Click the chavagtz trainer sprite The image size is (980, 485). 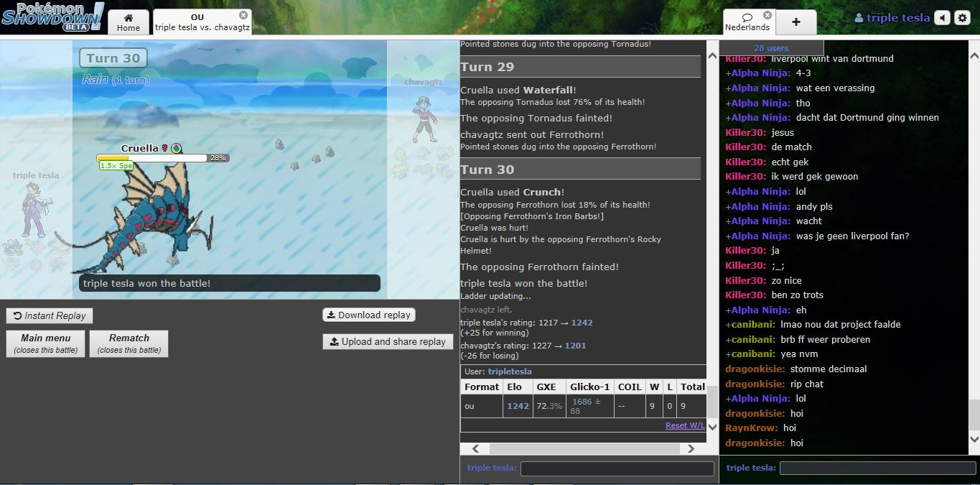click(424, 119)
